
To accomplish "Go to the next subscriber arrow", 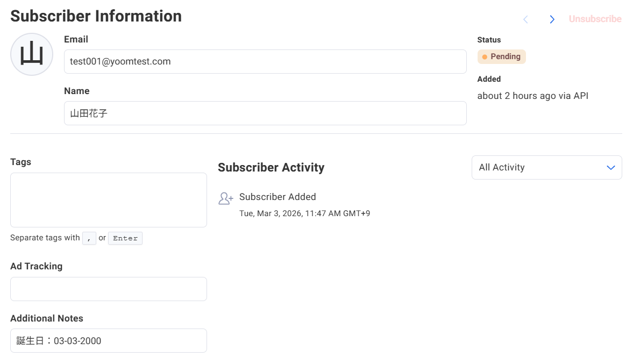I will [552, 19].
